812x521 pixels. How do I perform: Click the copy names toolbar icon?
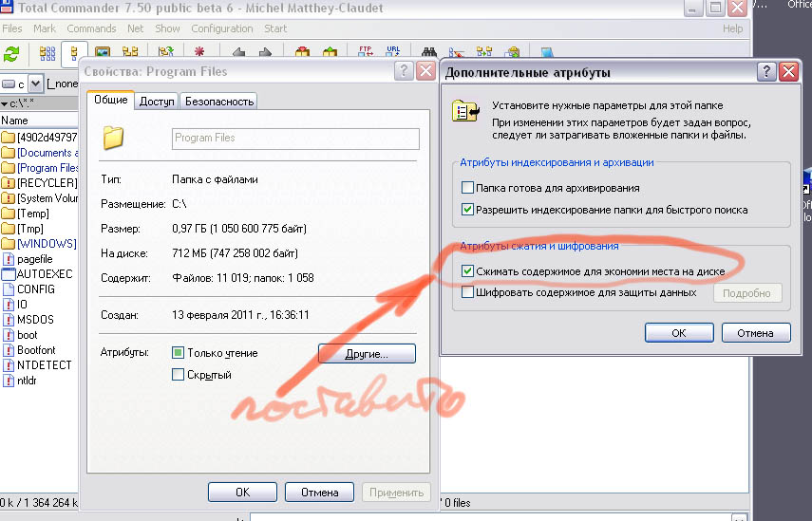pos(512,52)
